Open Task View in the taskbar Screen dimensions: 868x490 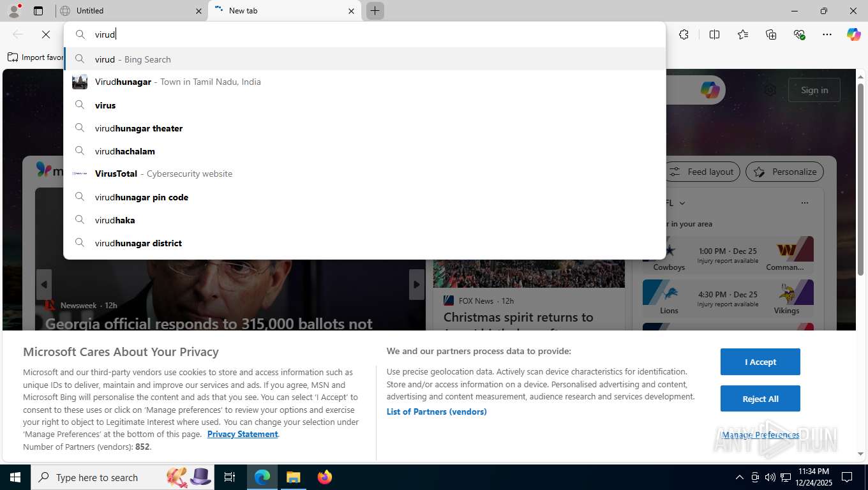[x=230, y=477]
